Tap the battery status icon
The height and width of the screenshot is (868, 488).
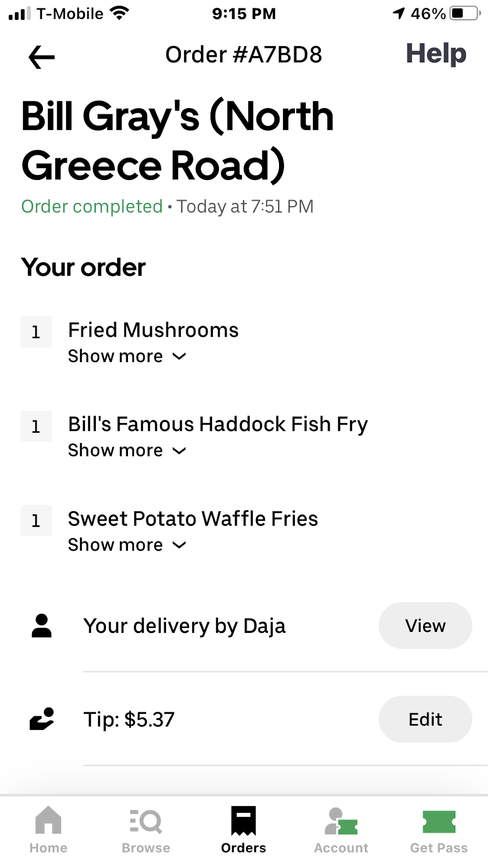coord(465,13)
